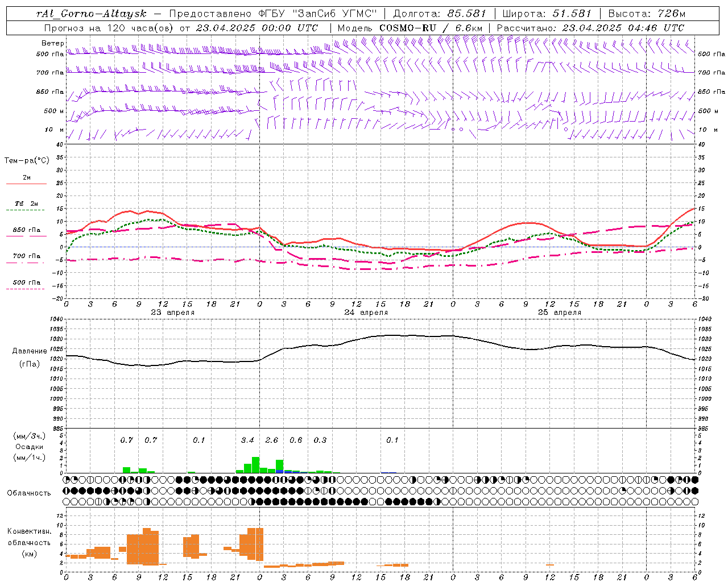
Task: Click the 1040 tick on left pressure axis
Action: (56, 319)
